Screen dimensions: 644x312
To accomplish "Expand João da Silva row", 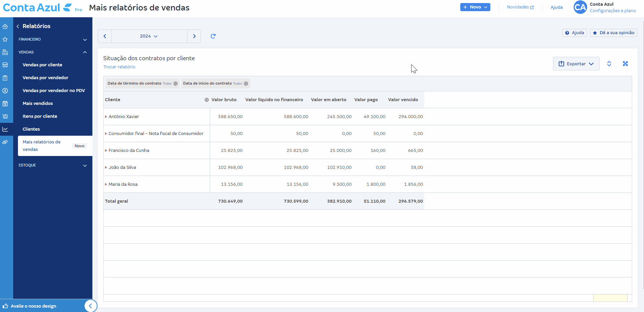I will (x=106, y=168).
